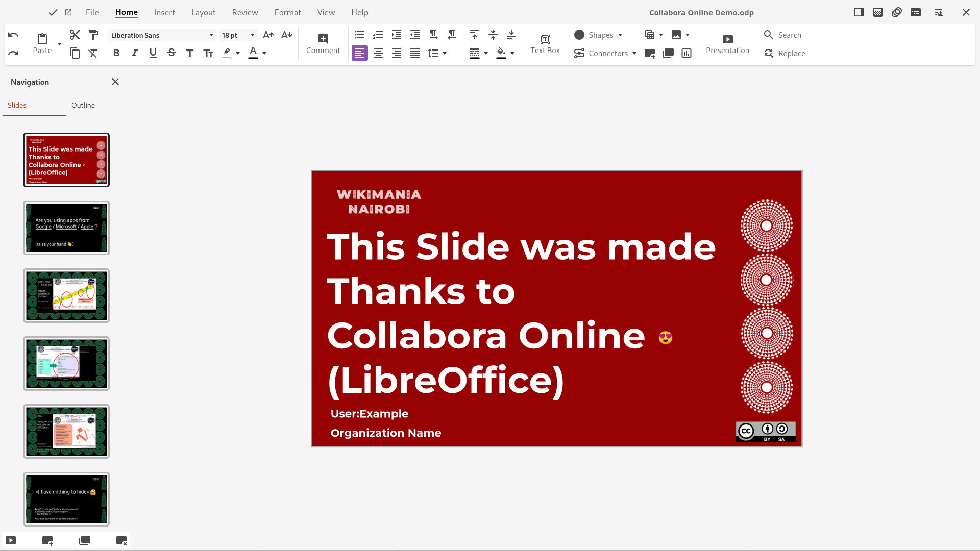The image size is (980, 551).
Task: Decrease font size icon
Action: (287, 35)
